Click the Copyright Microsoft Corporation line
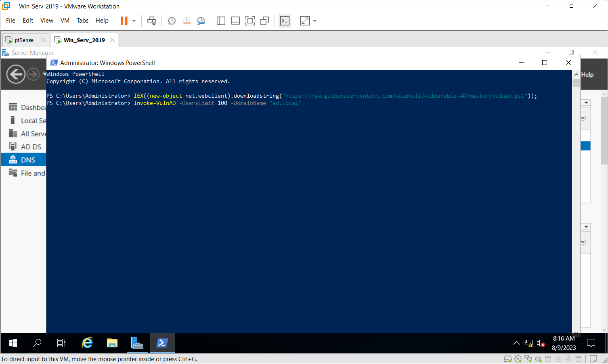 [138, 82]
